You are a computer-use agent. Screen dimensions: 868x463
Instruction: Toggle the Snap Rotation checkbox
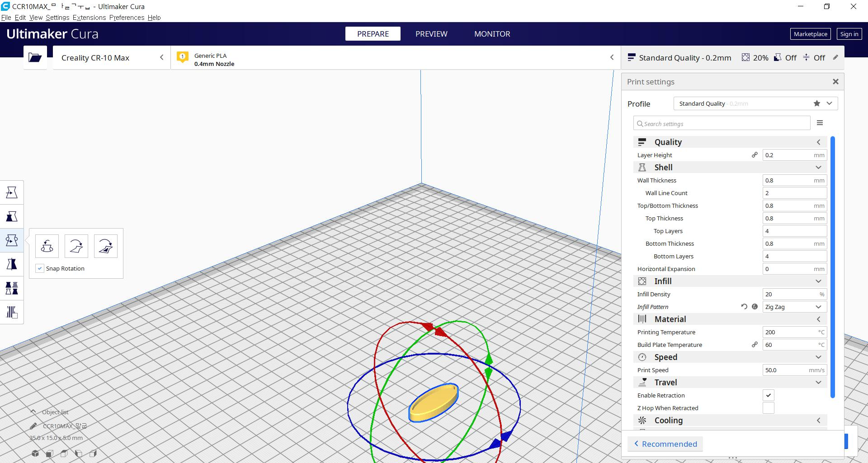(x=40, y=268)
